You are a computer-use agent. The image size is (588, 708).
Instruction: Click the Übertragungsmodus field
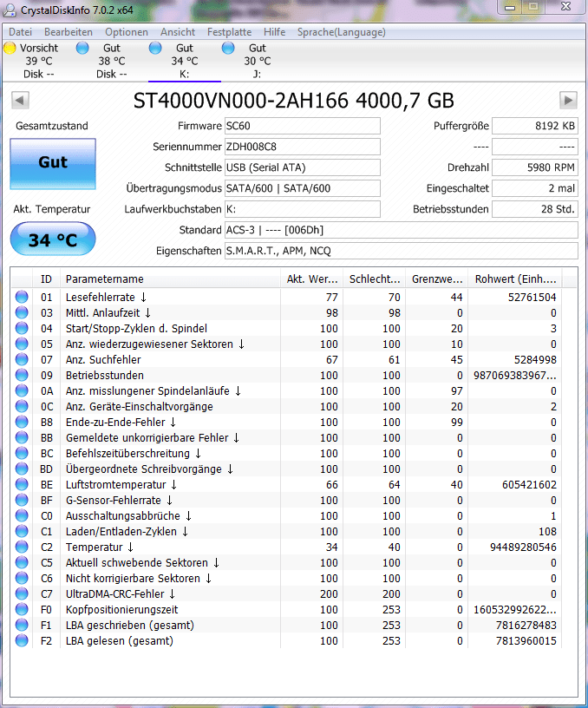tap(303, 188)
